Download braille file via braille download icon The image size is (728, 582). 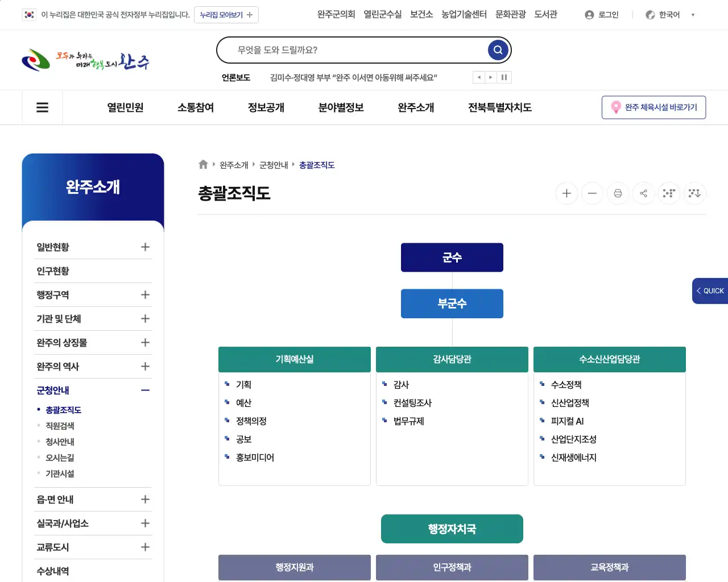[694, 193]
